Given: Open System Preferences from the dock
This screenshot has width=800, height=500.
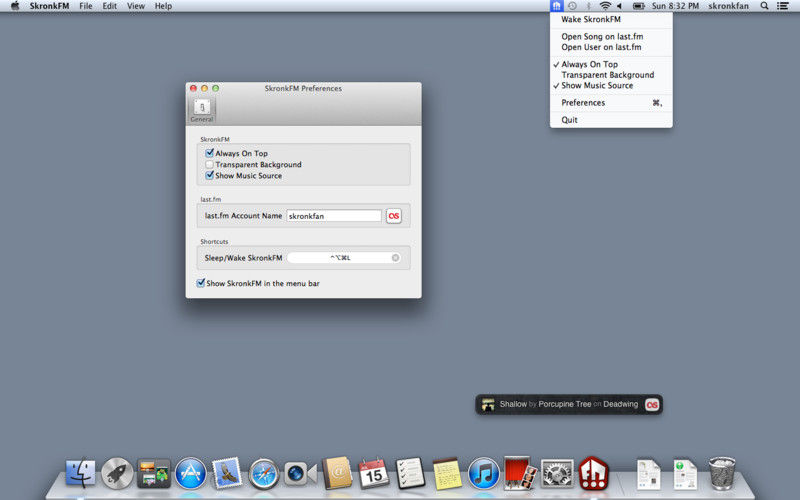Looking at the screenshot, I should tap(557, 473).
